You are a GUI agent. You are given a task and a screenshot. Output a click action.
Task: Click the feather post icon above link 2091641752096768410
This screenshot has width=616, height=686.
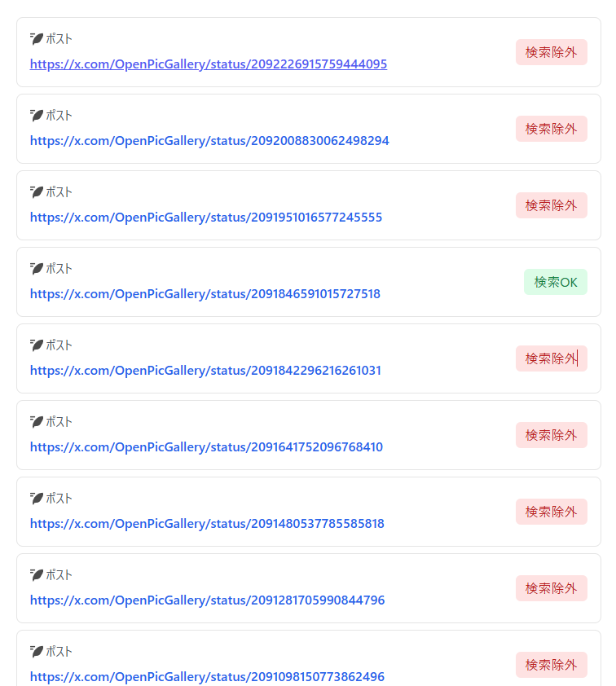pos(37,421)
